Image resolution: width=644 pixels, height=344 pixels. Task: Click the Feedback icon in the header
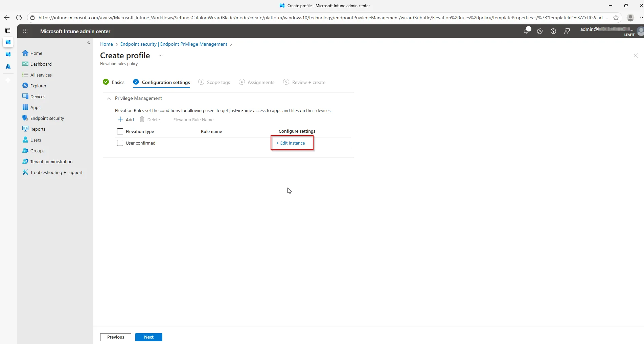click(567, 31)
